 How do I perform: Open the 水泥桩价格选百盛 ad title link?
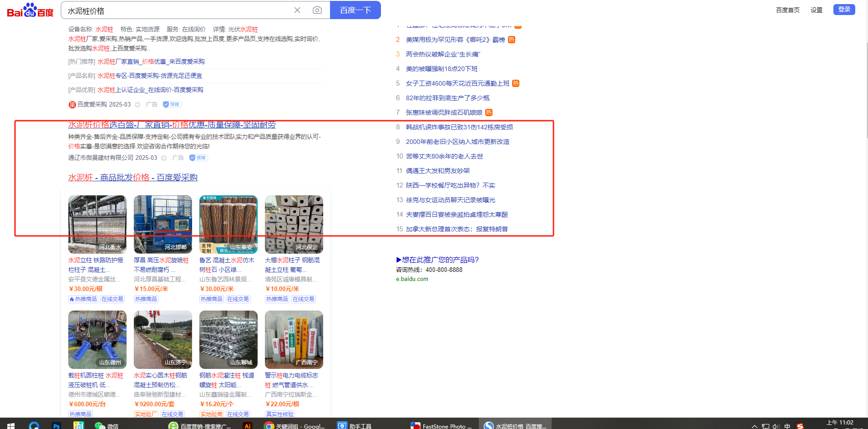pyautogui.click(x=172, y=125)
